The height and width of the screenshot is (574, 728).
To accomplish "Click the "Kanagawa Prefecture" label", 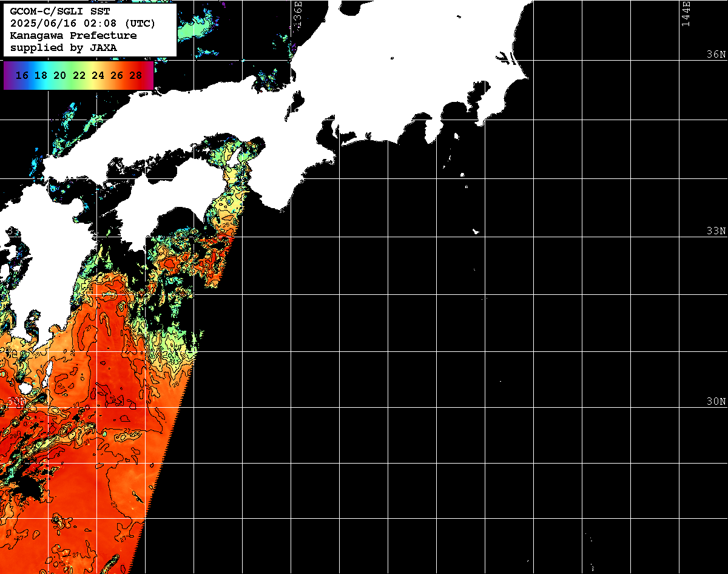I will pyautogui.click(x=73, y=35).
